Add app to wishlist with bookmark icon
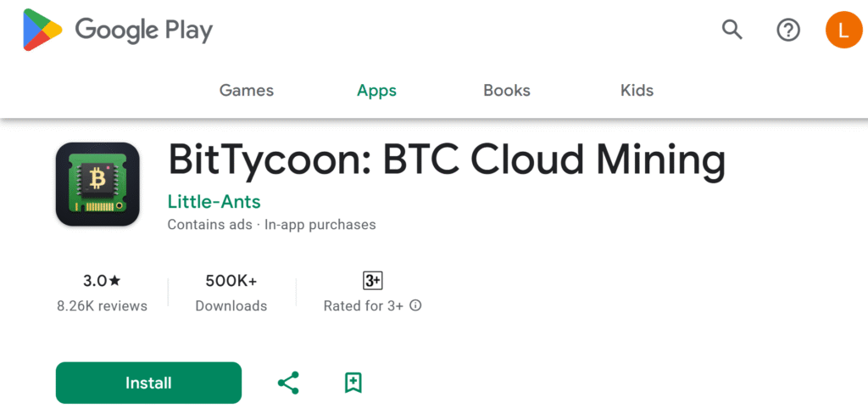This screenshot has height=414, width=868. pyautogui.click(x=353, y=383)
